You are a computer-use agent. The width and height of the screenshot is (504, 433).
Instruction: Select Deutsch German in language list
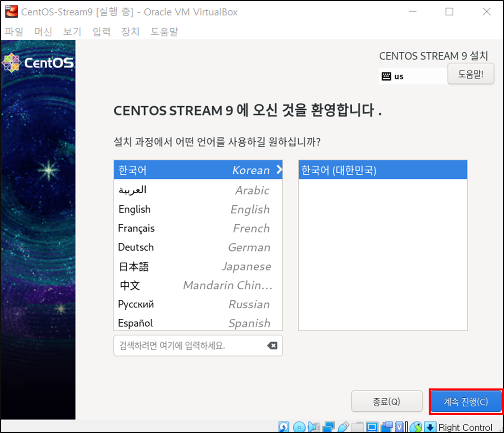198,247
